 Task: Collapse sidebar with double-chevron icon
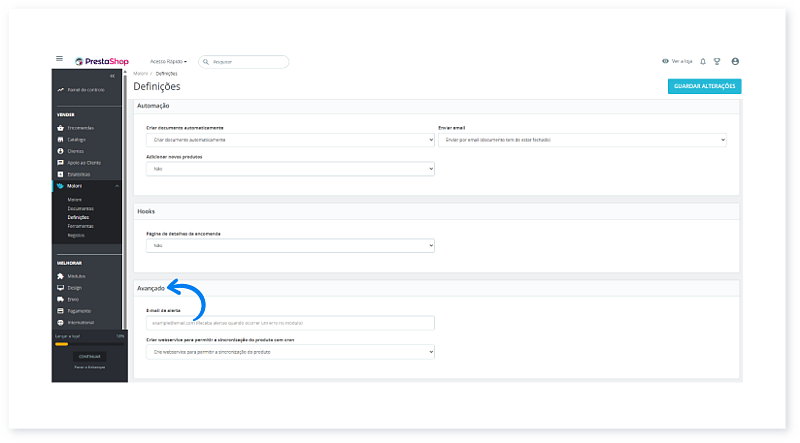click(x=112, y=76)
